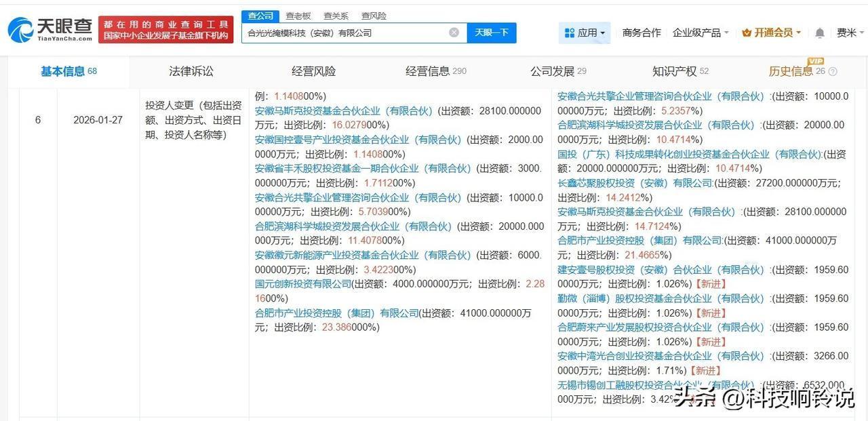This screenshot has height=421, width=868.
Task: Open 安徽国控壹号产业投资基金合伙企业 link
Action: pos(358,140)
